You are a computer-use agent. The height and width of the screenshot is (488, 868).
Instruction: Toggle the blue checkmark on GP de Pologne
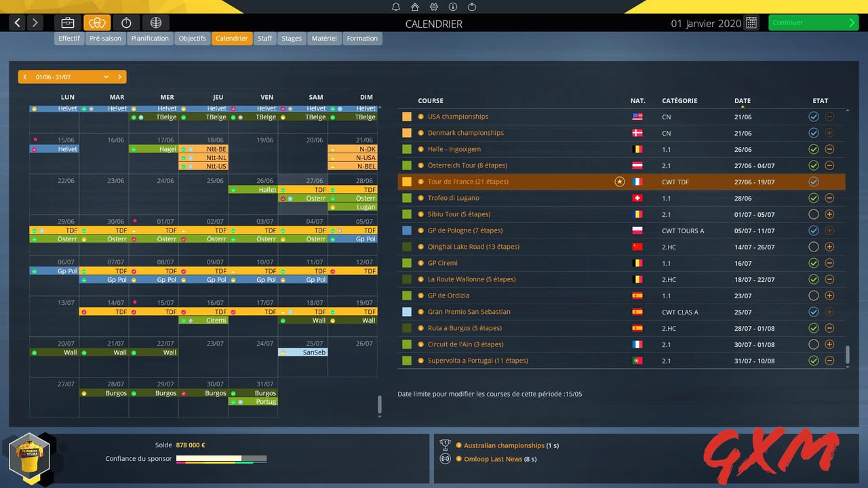point(814,230)
